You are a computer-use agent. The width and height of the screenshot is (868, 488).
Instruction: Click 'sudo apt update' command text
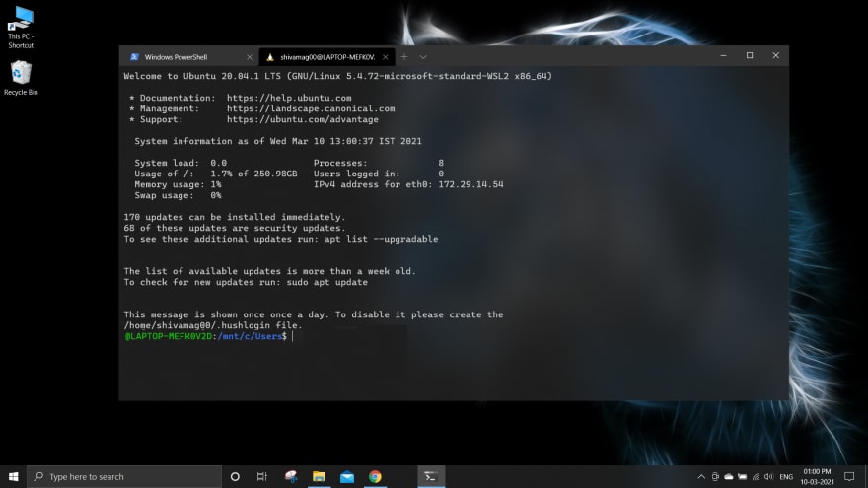[x=326, y=282]
